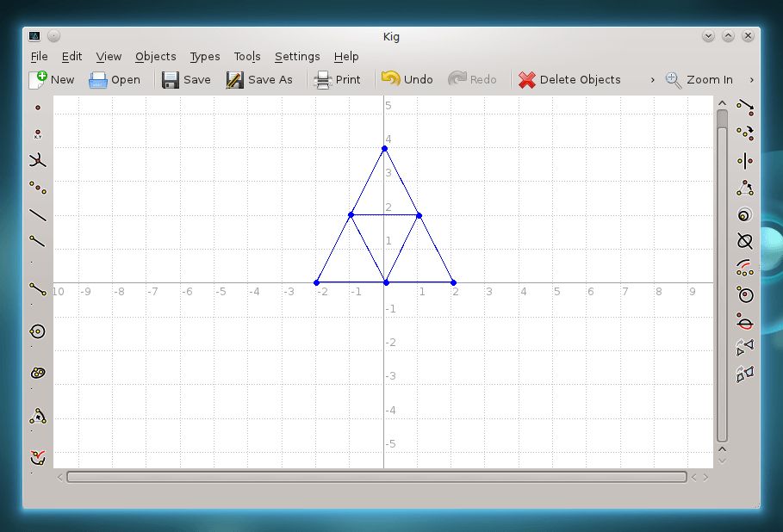Click the Undo arrow icon
This screenshot has width=783, height=532.
pyautogui.click(x=391, y=79)
